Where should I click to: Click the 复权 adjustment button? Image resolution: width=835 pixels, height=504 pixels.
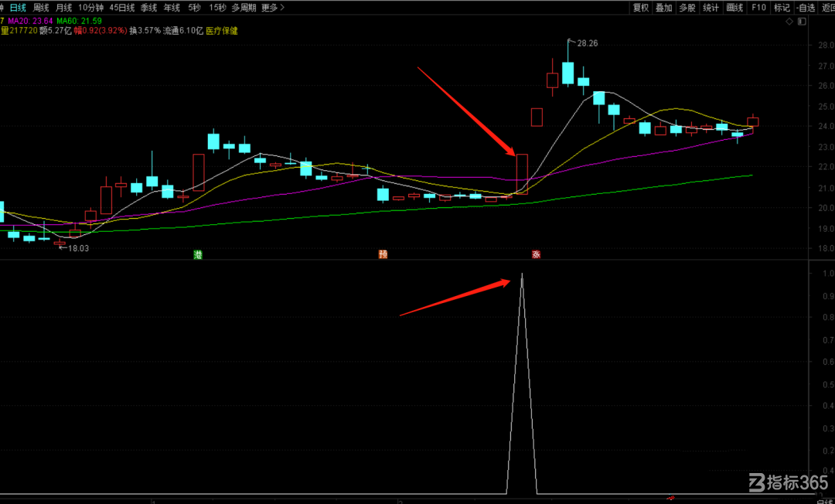pos(641,8)
